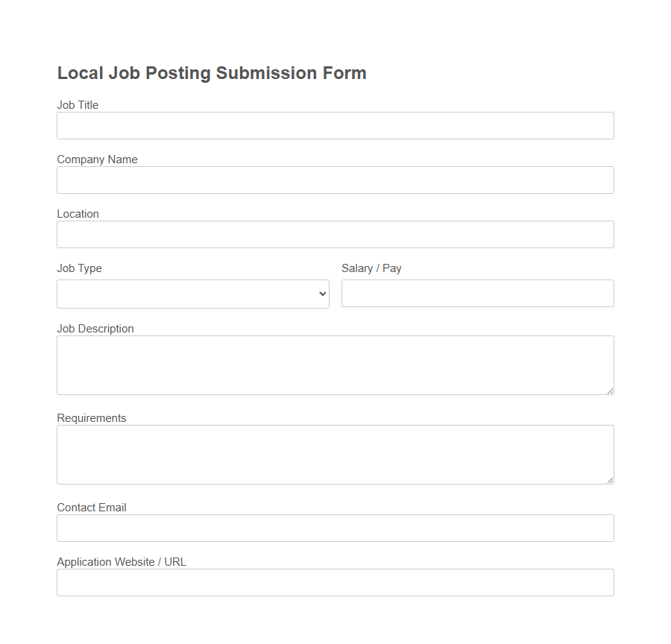The width and height of the screenshot is (671, 644).
Task: Expand the Job Type selection list
Action: 192,294
